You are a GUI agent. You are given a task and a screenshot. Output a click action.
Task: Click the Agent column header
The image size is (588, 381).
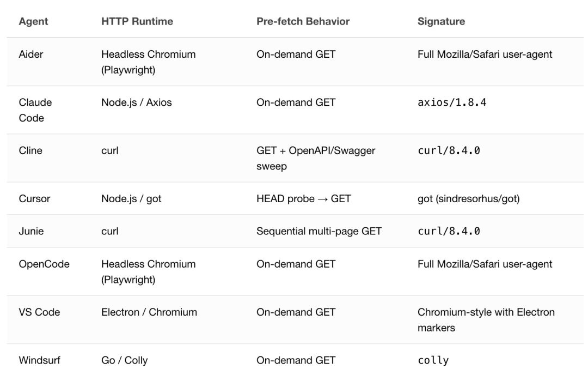33,21
